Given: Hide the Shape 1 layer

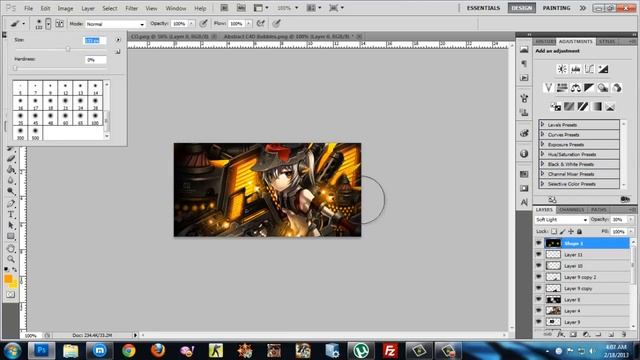Looking at the screenshot, I should pos(538,243).
